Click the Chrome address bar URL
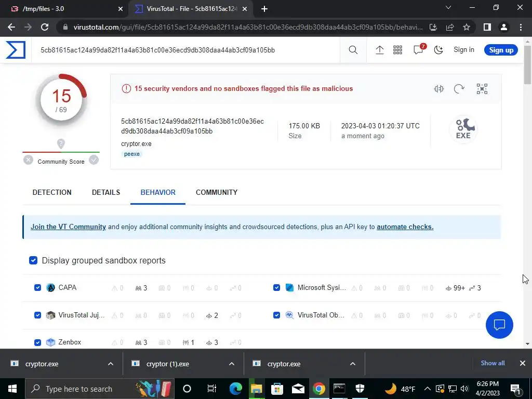532x399 pixels. tap(248, 27)
